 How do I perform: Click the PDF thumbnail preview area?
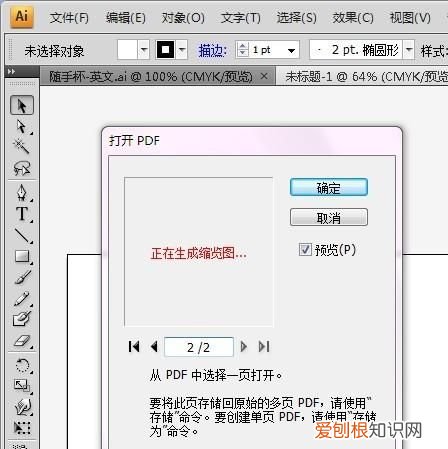199,252
